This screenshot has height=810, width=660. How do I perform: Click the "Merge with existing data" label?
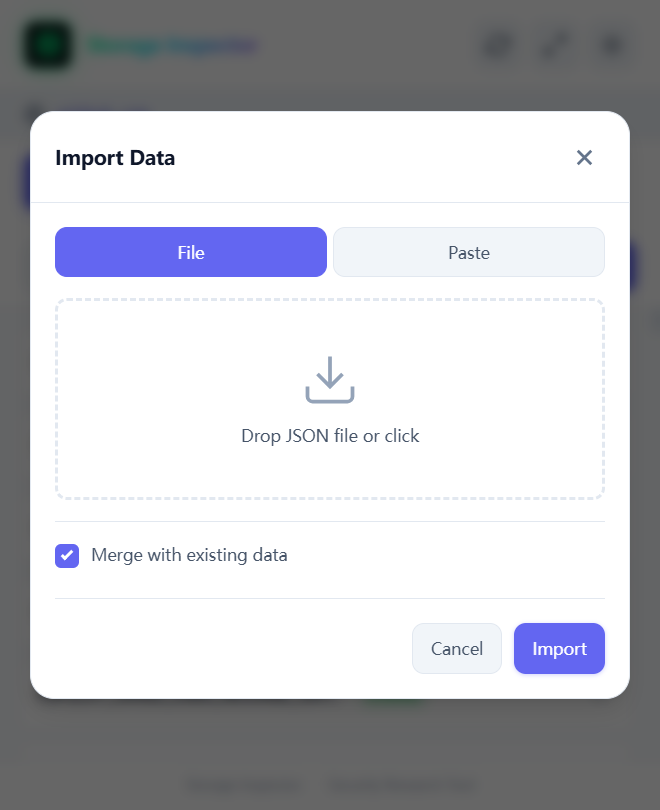tap(189, 555)
